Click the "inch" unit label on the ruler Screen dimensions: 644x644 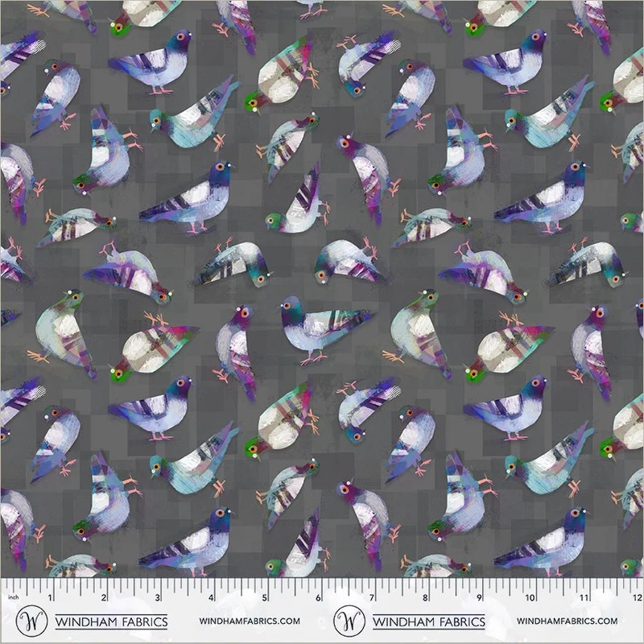13,597
